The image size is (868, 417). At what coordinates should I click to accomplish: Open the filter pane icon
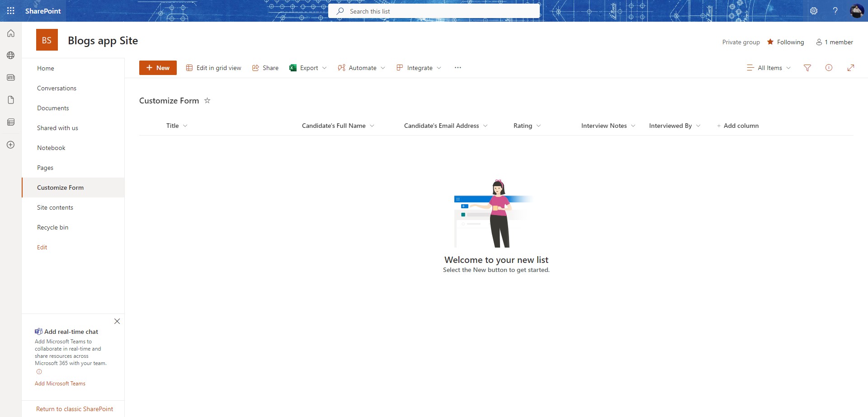pos(807,68)
